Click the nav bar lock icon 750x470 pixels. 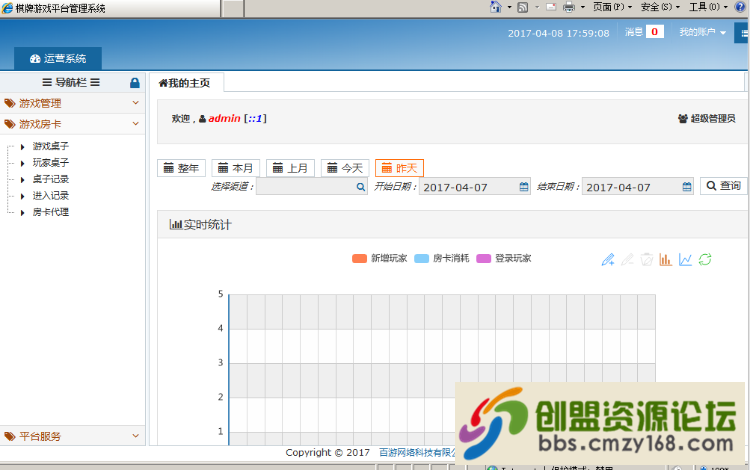click(x=135, y=83)
